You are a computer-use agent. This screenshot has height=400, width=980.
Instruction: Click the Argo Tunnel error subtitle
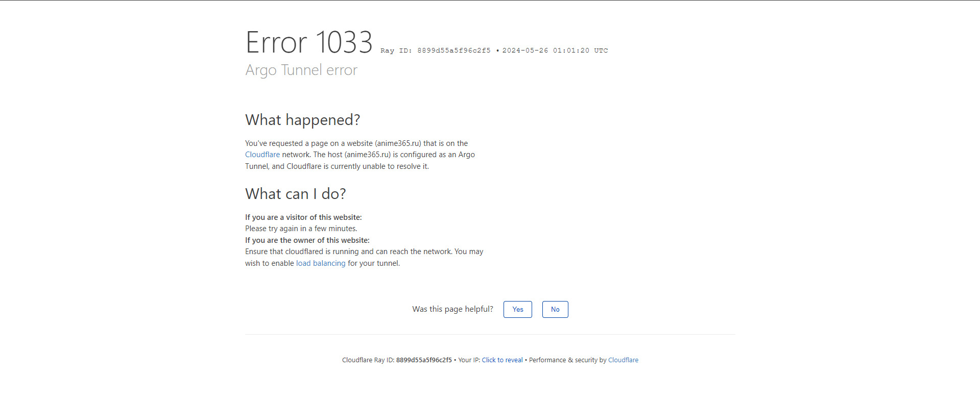click(301, 70)
